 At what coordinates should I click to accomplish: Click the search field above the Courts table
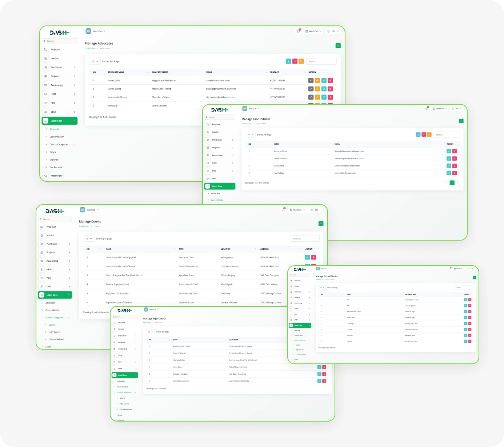305,239
